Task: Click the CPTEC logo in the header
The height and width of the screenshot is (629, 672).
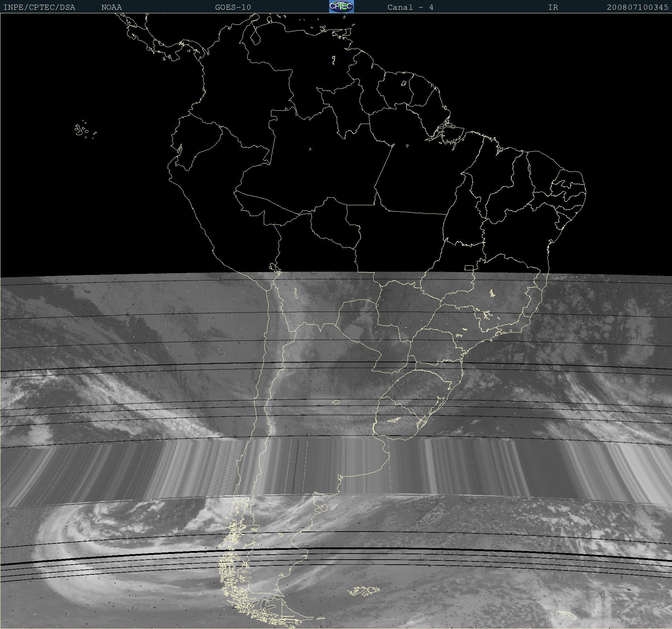Action: [x=341, y=6]
